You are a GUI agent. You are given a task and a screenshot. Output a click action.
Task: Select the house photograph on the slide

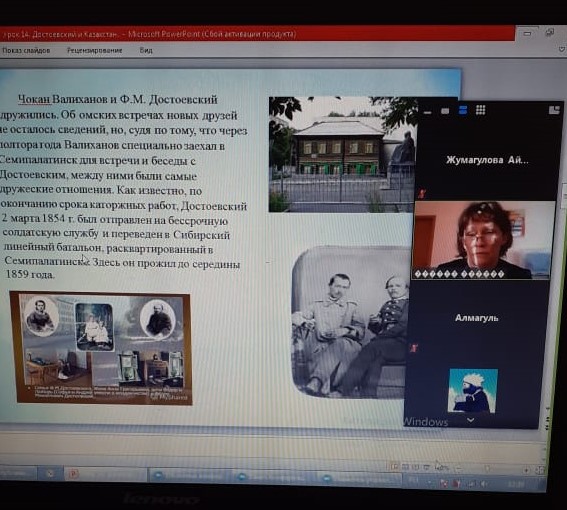coord(342,154)
